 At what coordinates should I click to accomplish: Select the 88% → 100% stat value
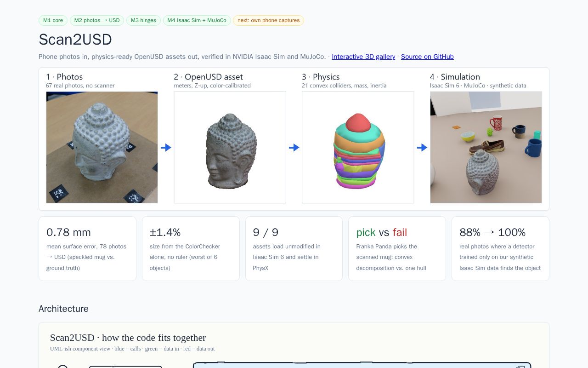[492, 232]
